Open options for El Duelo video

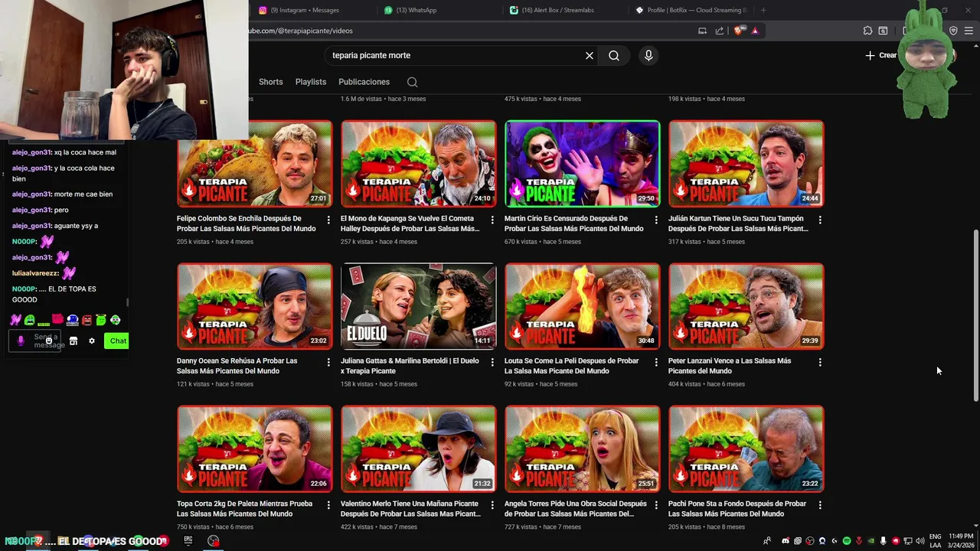(x=492, y=362)
